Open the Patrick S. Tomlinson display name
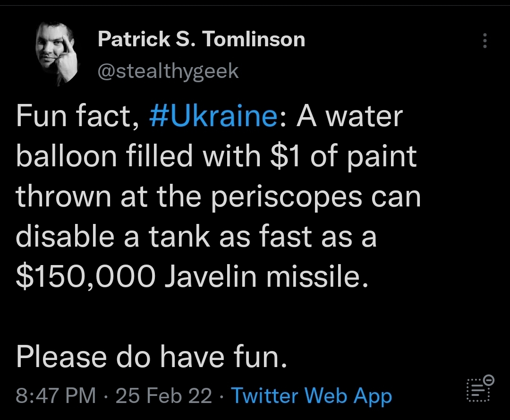510x420 pixels. click(x=201, y=39)
